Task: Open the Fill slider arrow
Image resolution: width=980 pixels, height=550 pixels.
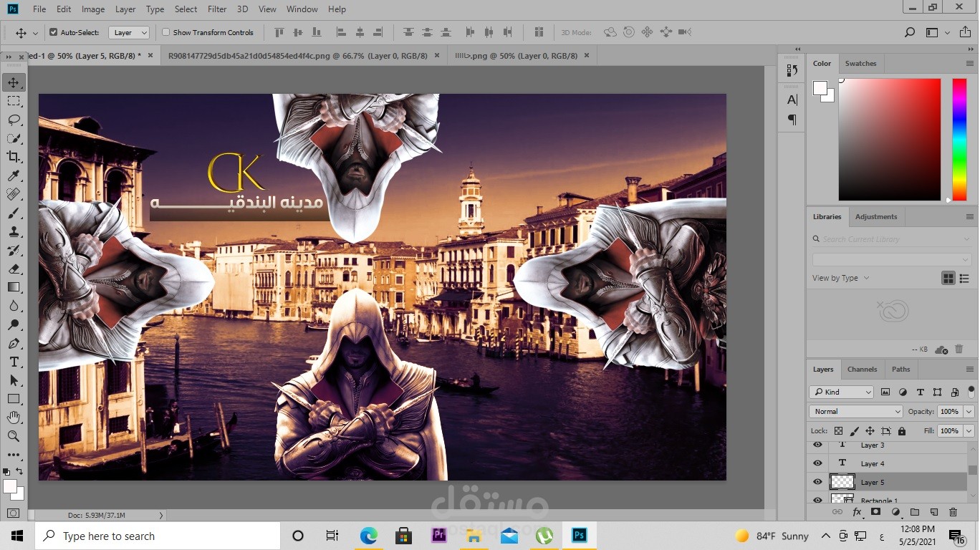Action: 969,431
